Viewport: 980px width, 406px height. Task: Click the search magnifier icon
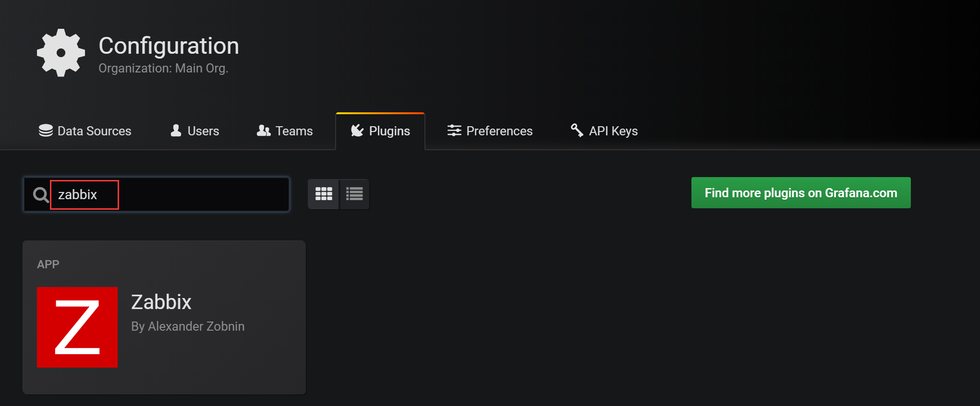click(41, 195)
